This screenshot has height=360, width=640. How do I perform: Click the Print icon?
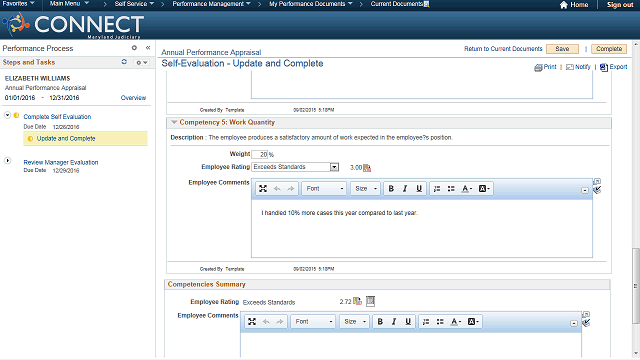tap(545, 67)
